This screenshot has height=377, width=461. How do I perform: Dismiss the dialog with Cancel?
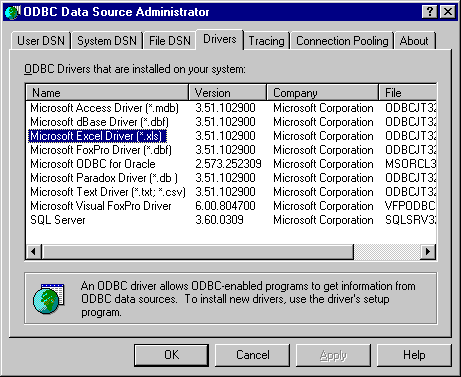coord(253,355)
